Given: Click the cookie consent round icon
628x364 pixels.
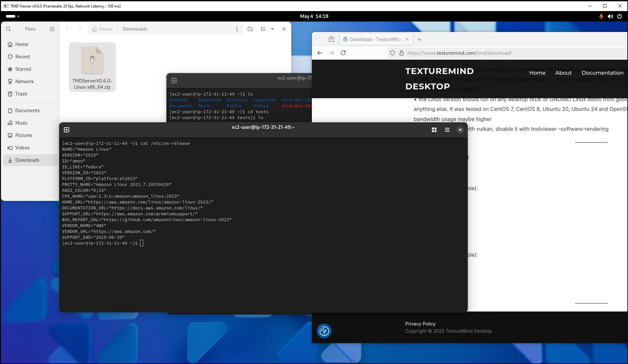Looking at the screenshot, I should tap(324, 331).
